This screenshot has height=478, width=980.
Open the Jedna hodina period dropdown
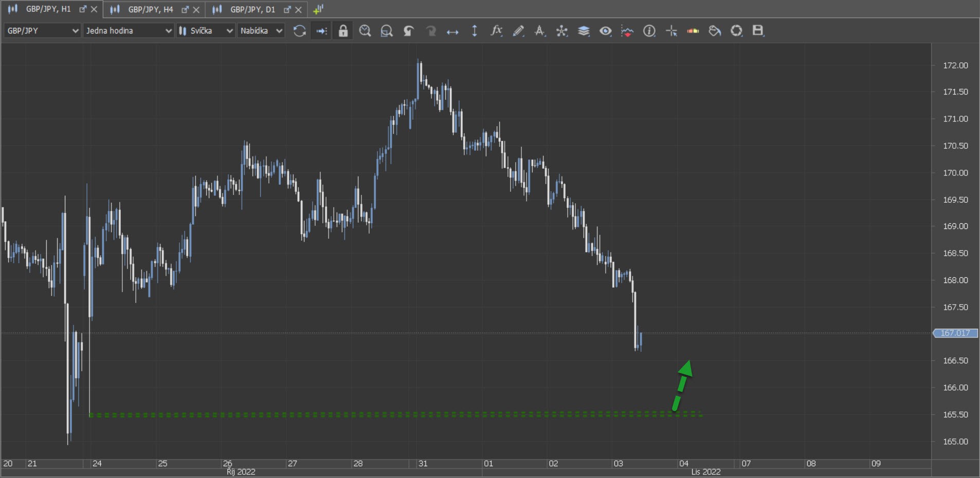coord(128,31)
